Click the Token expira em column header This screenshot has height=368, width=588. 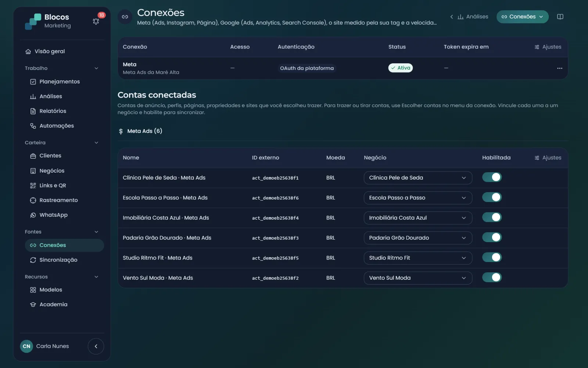click(x=466, y=47)
